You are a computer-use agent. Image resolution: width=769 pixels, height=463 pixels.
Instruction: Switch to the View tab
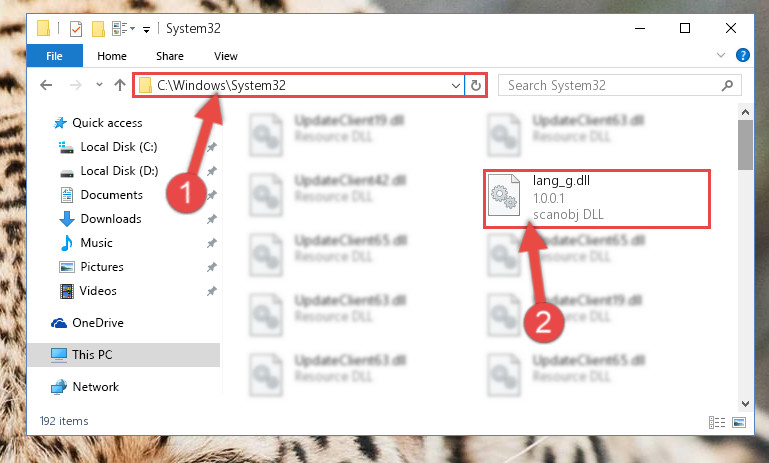tap(226, 56)
